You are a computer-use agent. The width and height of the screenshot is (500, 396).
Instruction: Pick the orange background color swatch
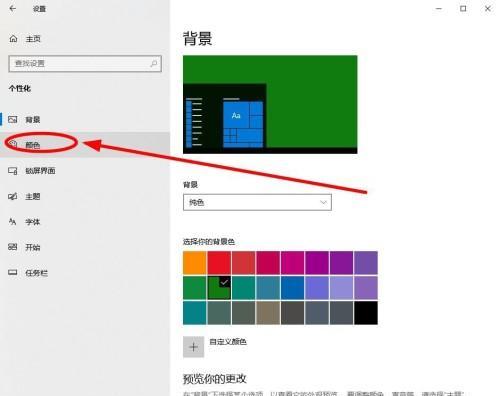point(195,263)
